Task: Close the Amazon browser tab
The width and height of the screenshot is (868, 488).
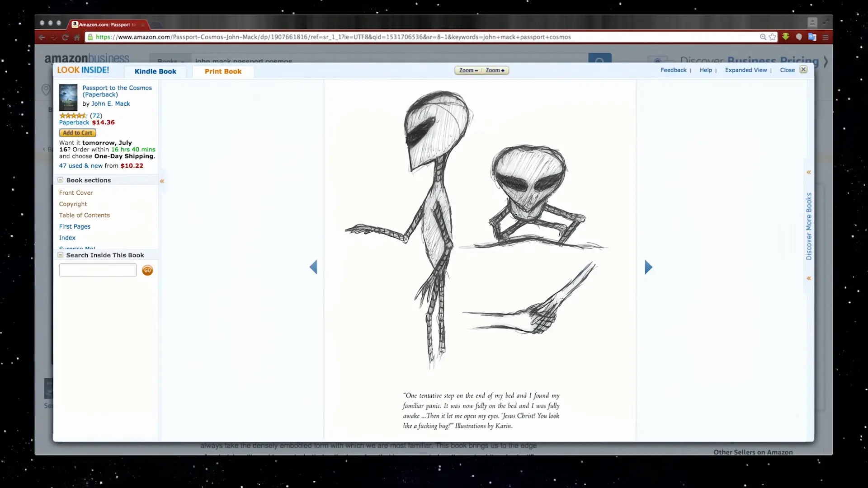Action: point(143,24)
